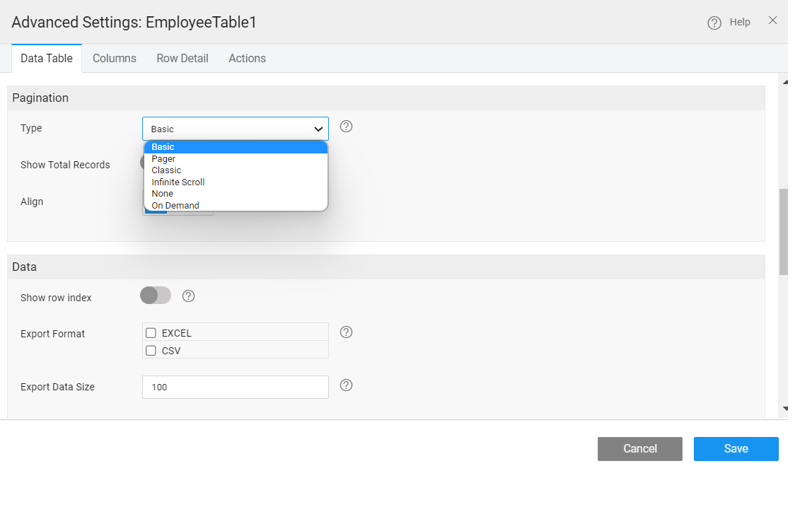Click the Cancel button
The image size is (812, 507).
coord(639,449)
